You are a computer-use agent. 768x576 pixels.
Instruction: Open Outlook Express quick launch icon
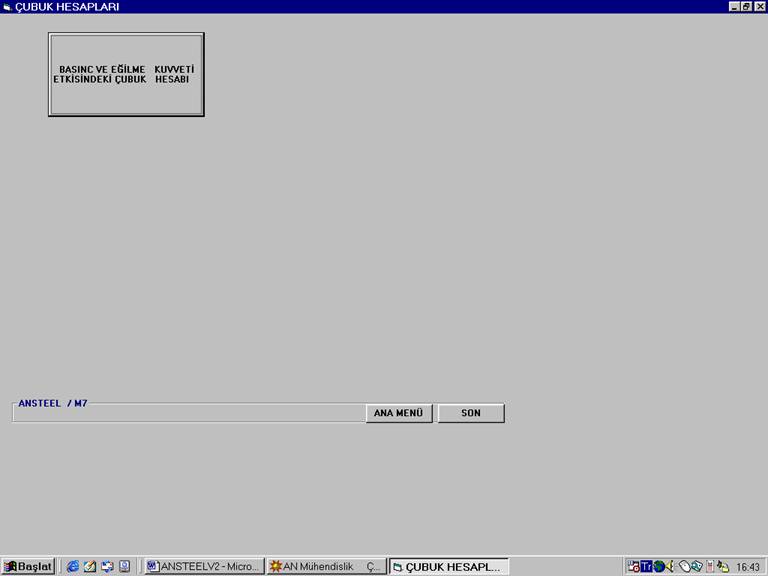[x=107, y=566]
